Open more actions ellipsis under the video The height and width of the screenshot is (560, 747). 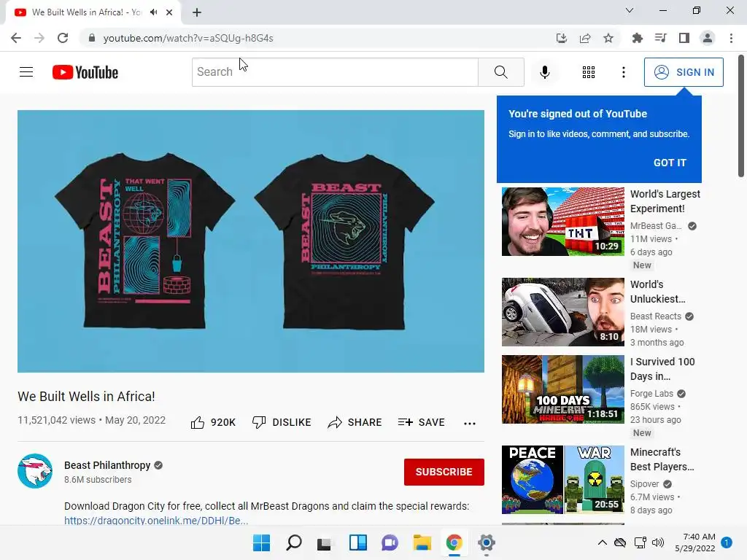(470, 423)
